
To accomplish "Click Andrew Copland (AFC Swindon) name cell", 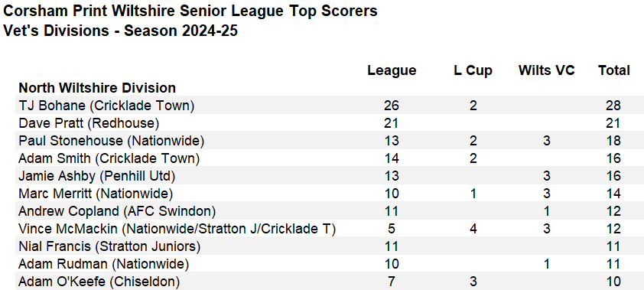I will (x=117, y=211).
